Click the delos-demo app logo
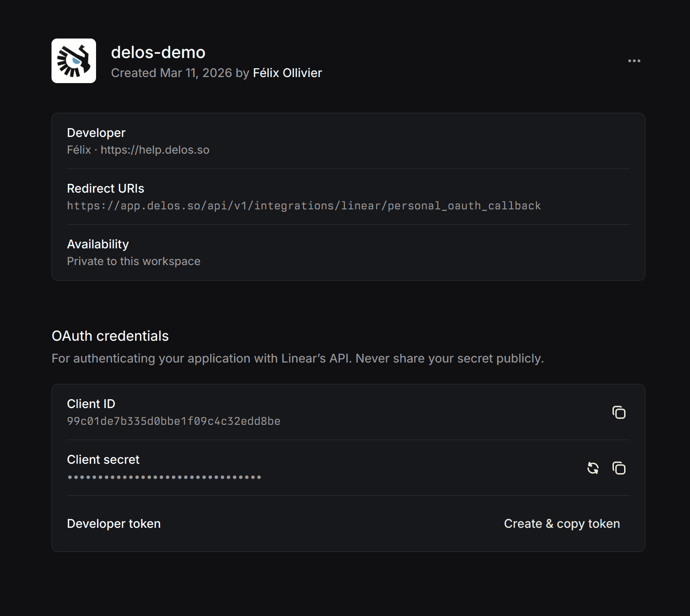This screenshot has height=616, width=690. pos(74,61)
